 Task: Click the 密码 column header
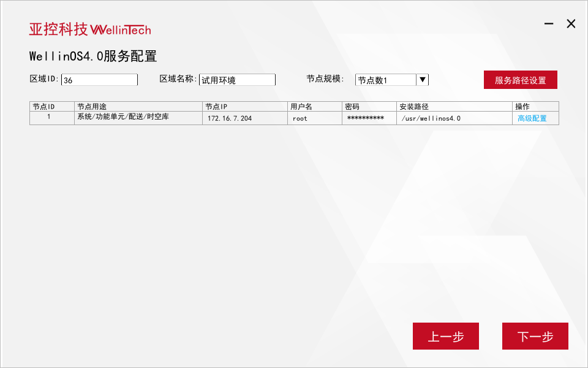(x=369, y=107)
